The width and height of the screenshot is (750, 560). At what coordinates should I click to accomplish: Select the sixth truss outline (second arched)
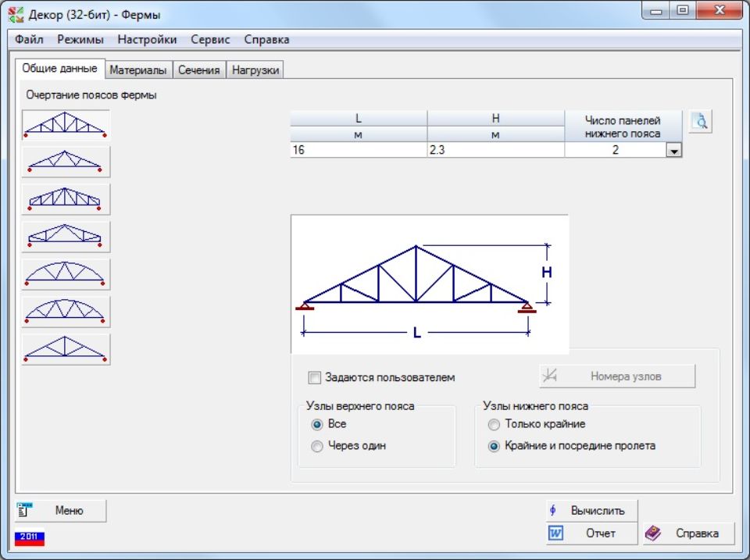[66, 312]
